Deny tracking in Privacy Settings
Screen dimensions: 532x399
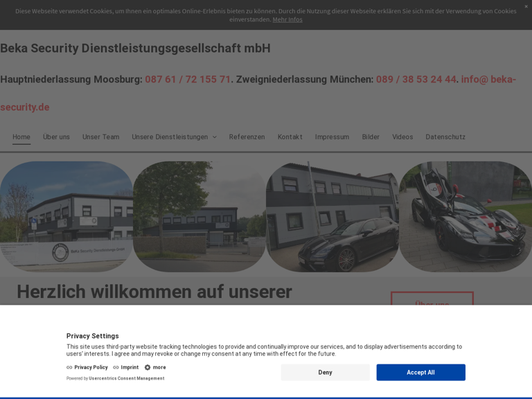[x=325, y=373]
